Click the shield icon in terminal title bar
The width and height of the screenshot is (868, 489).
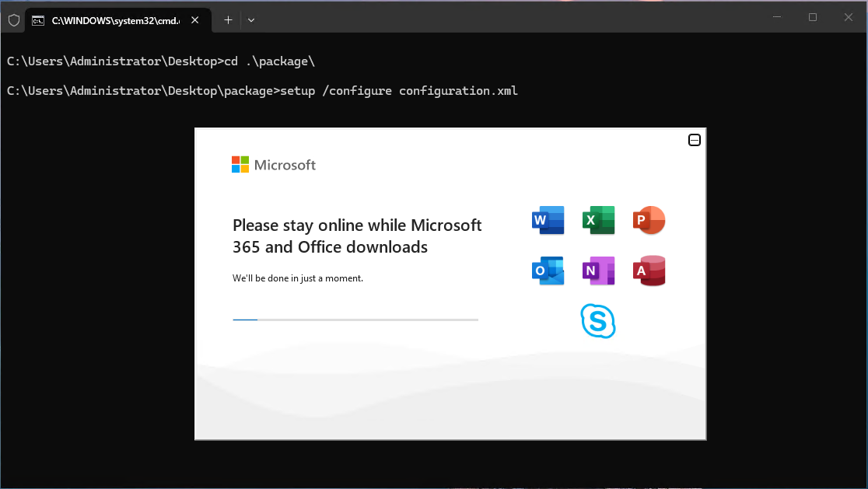14,20
